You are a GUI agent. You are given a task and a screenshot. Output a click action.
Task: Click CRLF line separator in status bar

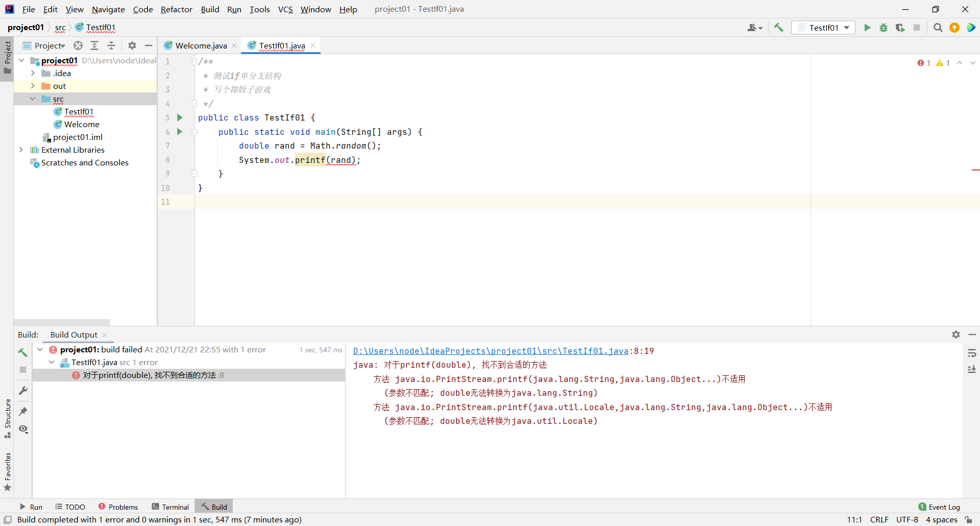[879, 520]
